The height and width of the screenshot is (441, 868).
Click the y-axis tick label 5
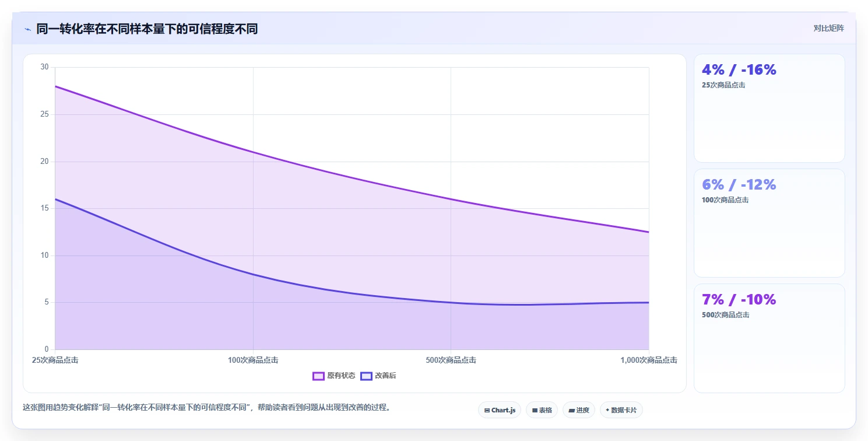pos(47,303)
